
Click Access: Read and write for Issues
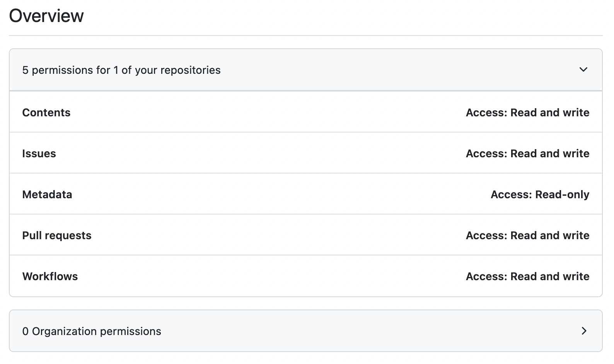tap(527, 153)
